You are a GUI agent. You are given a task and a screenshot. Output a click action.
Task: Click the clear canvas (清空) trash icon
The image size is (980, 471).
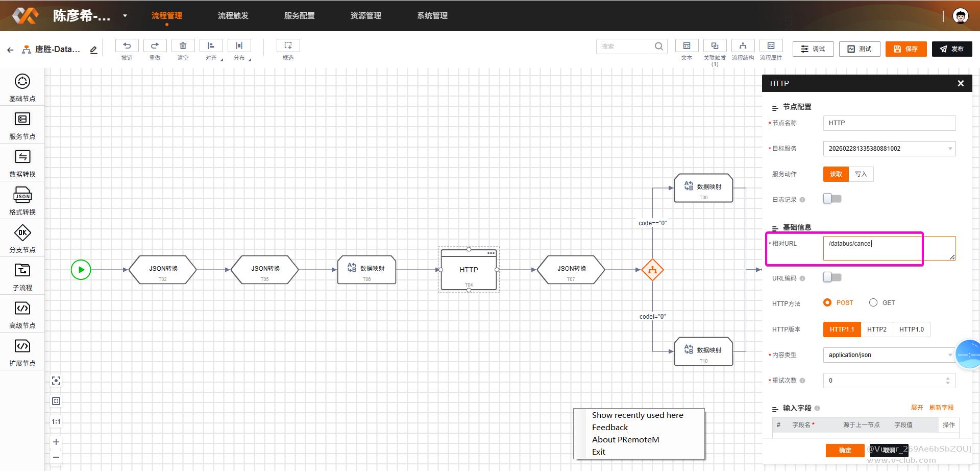coord(183,46)
